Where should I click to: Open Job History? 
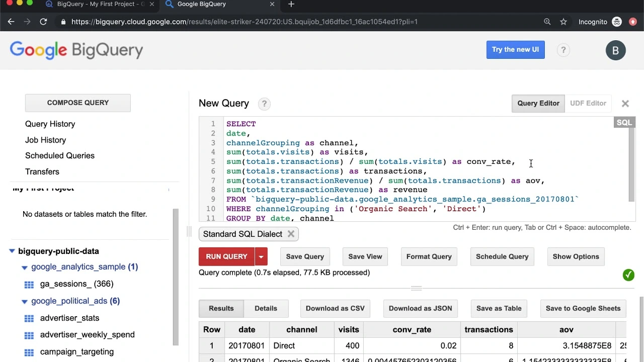(x=46, y=140)
